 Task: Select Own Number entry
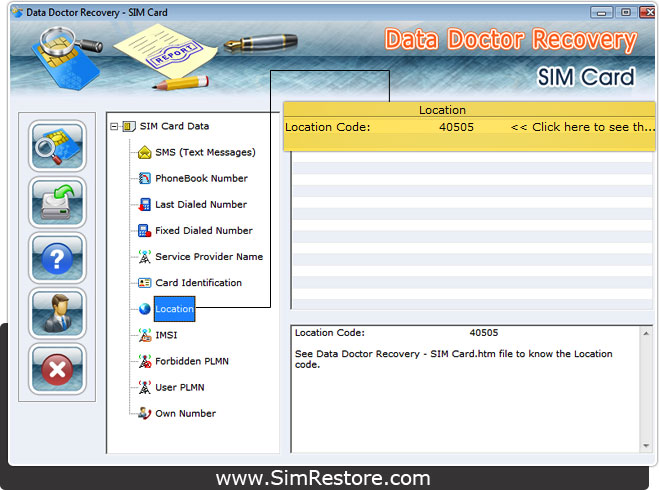pyautogui.click(x=185, y=414)
